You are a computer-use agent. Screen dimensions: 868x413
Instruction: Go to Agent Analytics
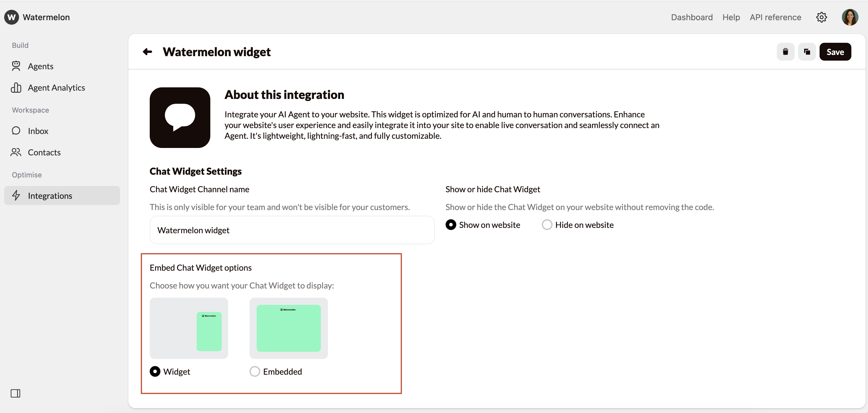[x=56, y=88]
